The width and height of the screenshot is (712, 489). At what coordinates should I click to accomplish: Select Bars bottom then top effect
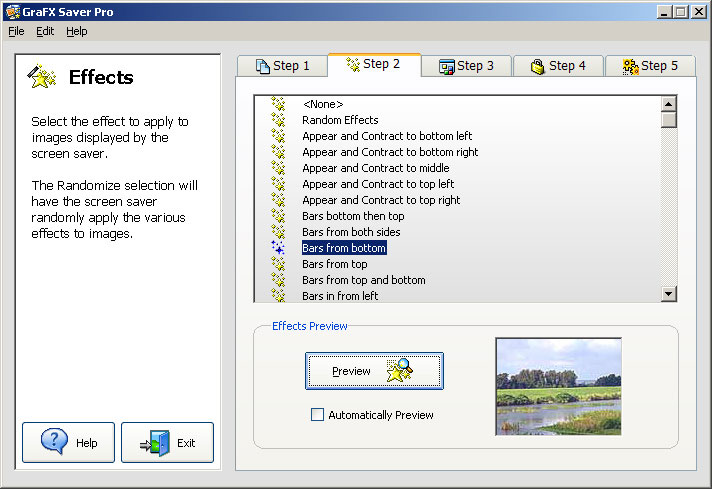coord(353,216)
